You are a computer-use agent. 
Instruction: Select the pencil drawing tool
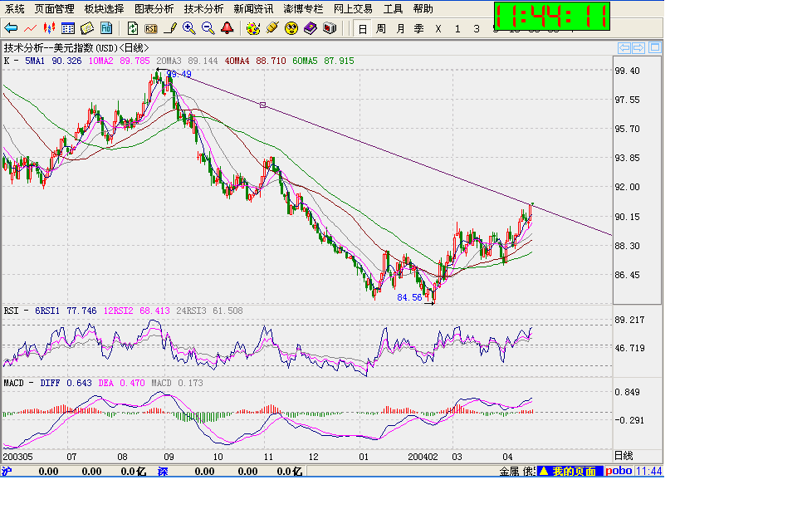(x=170, y=28)
